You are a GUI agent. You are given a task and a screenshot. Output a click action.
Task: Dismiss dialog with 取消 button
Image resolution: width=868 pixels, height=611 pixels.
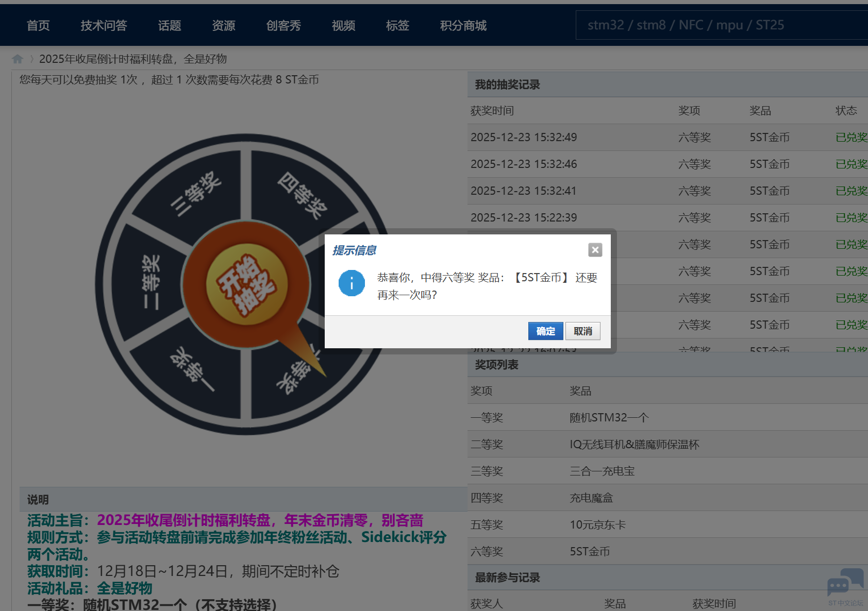(x=583, y=331)
